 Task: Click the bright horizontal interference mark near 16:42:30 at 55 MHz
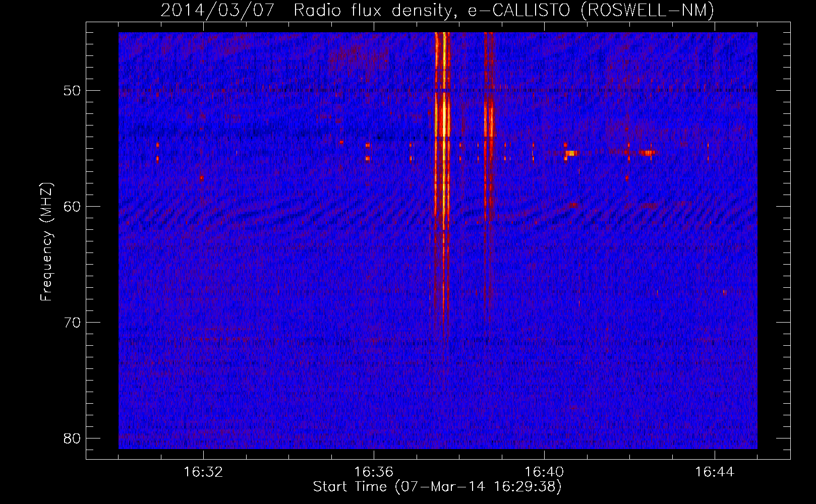(648, 152)
